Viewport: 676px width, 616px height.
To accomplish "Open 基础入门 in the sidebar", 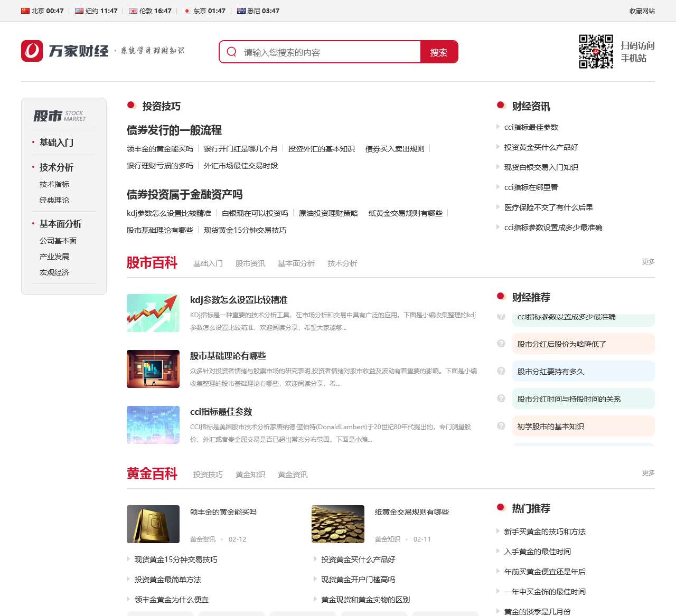I will (57, 143).
